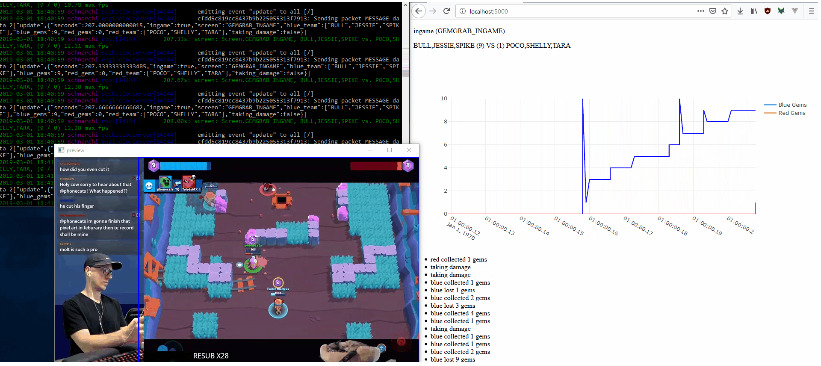This screenshot has width=821, height=366.
Task: Click the browser forward arrow
Action: coord(432,11)
